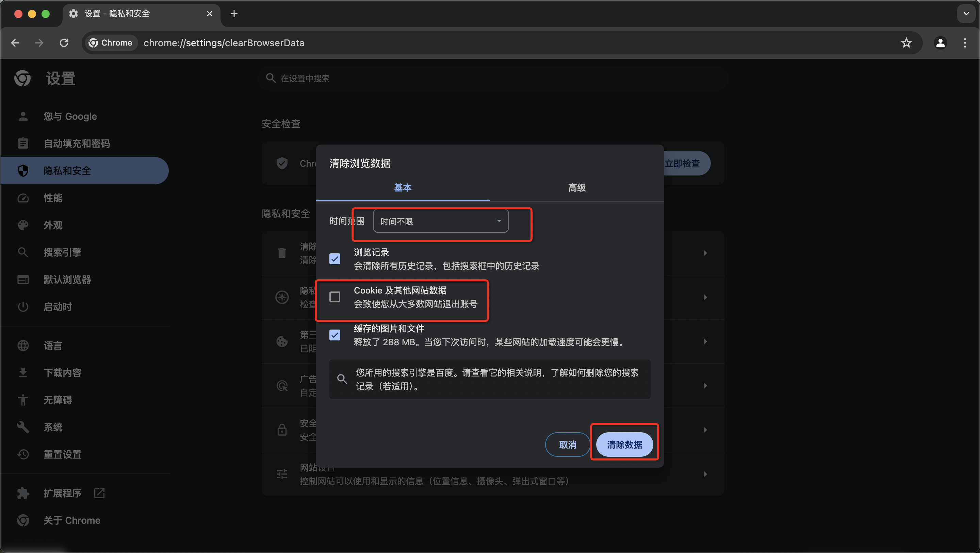
Task: Uncheck the 缓存的图片和文件 checkbox
Action: [335, 335]
